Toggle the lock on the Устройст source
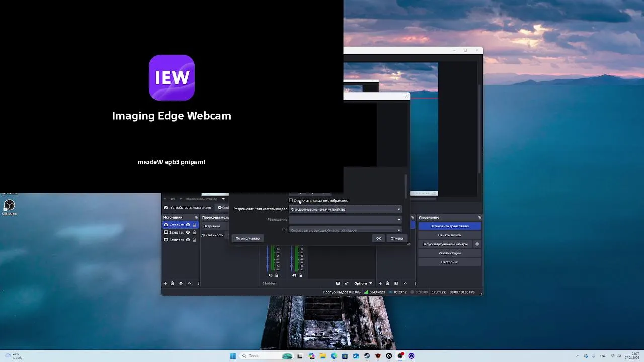Screen dimensions: 644x362 tap(194, 225)
